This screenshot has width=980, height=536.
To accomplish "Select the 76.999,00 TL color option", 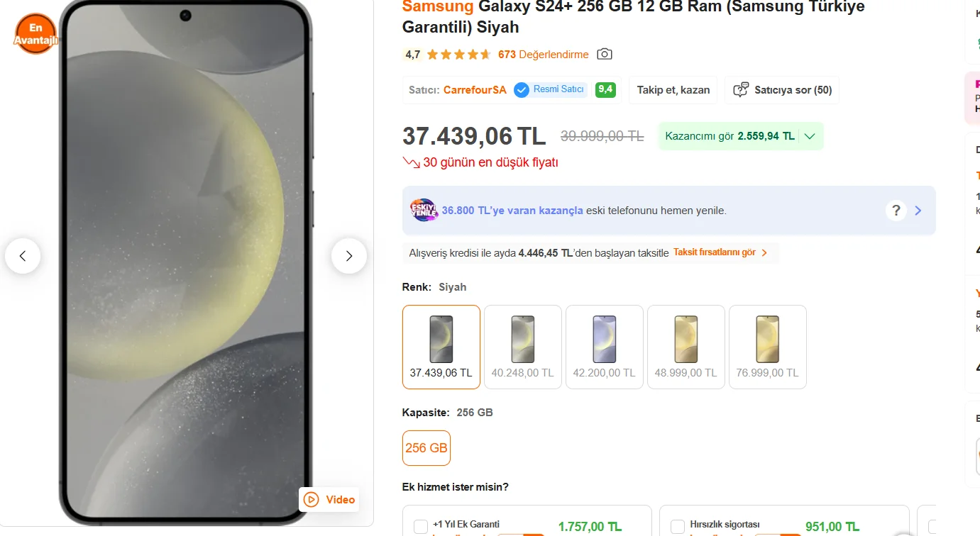I will 768,347.
